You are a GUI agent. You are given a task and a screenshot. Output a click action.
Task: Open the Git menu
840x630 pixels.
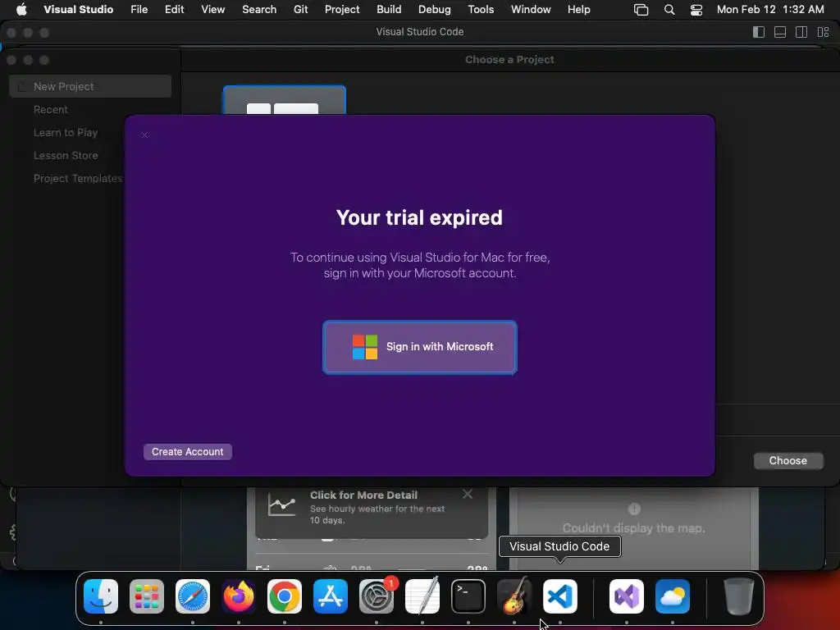pyautogui.click(x=300, y=10)
